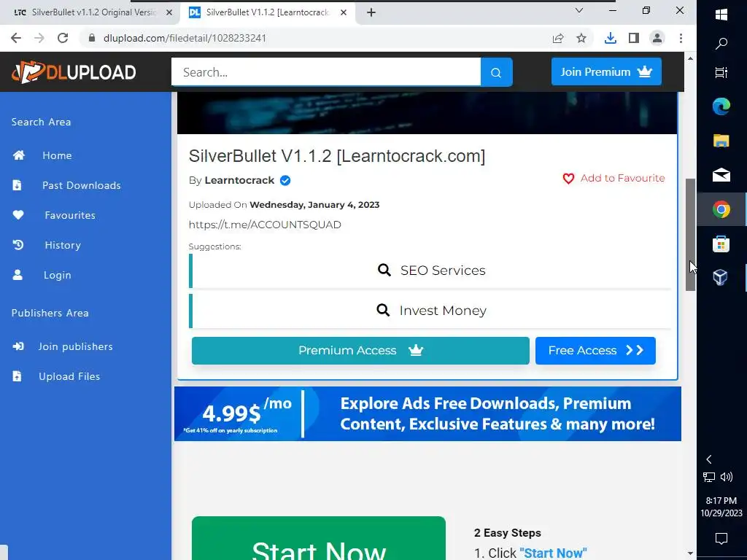Open the notification center icon
The width and height of the screenshot is (747, 560).
[x=721, y=539]
